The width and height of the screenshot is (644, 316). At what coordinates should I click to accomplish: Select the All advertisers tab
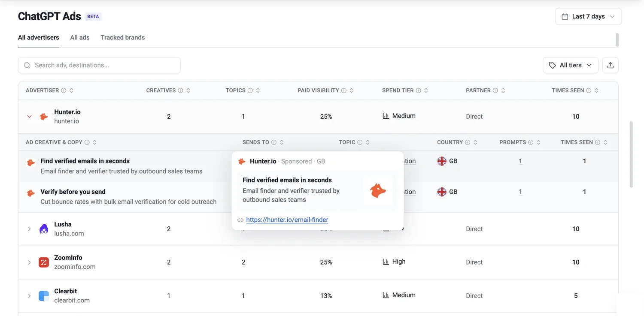pyautogui.click(x=39, y=38)
